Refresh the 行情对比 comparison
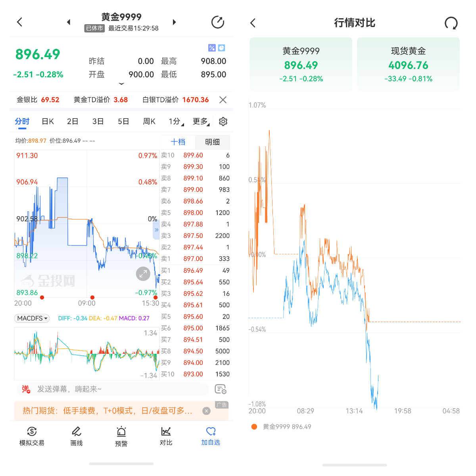 point(451,23)
